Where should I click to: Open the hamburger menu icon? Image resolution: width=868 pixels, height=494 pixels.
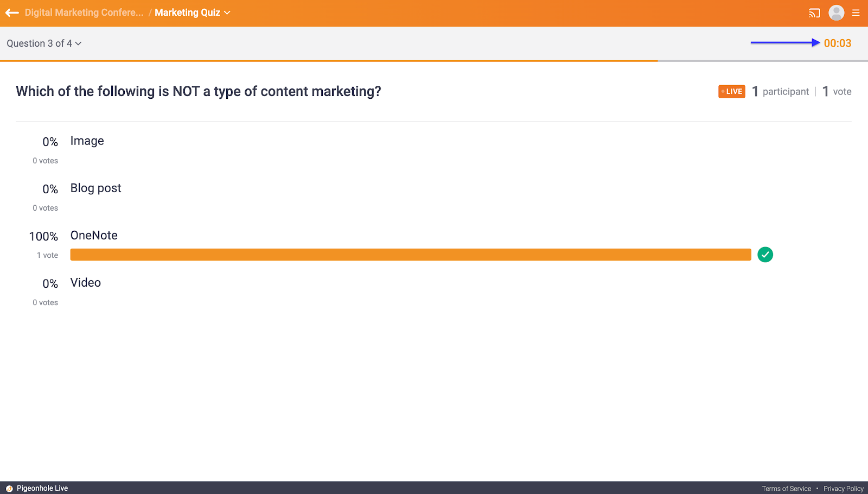(856, 13)
